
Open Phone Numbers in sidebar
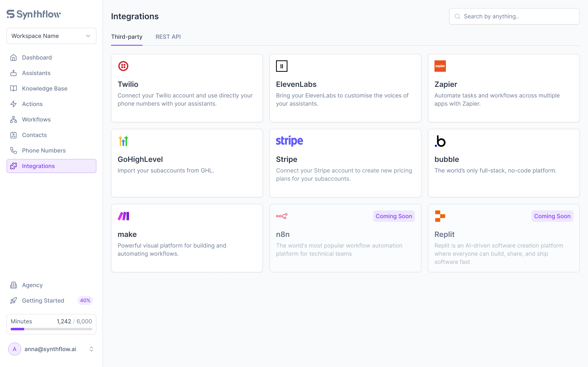44,150
